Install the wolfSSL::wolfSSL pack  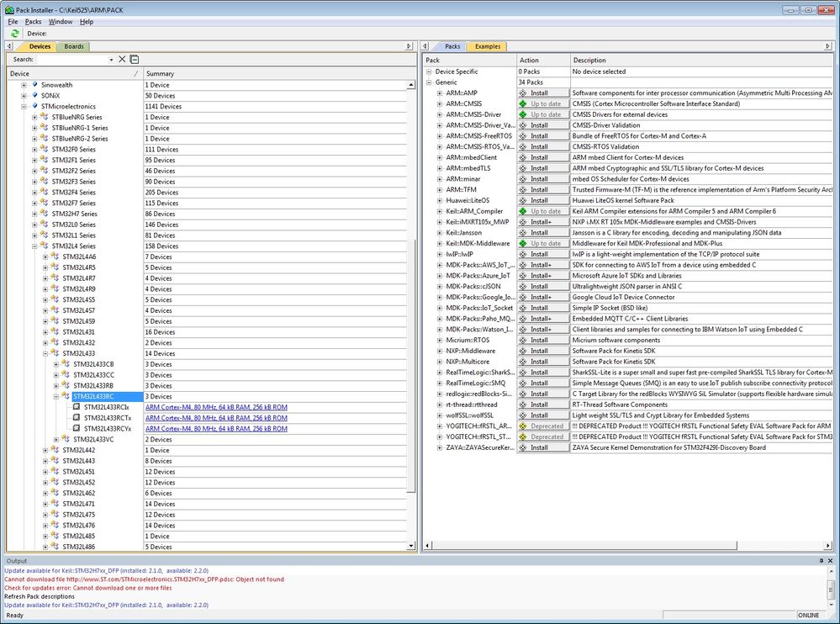[x=543, y=415]
